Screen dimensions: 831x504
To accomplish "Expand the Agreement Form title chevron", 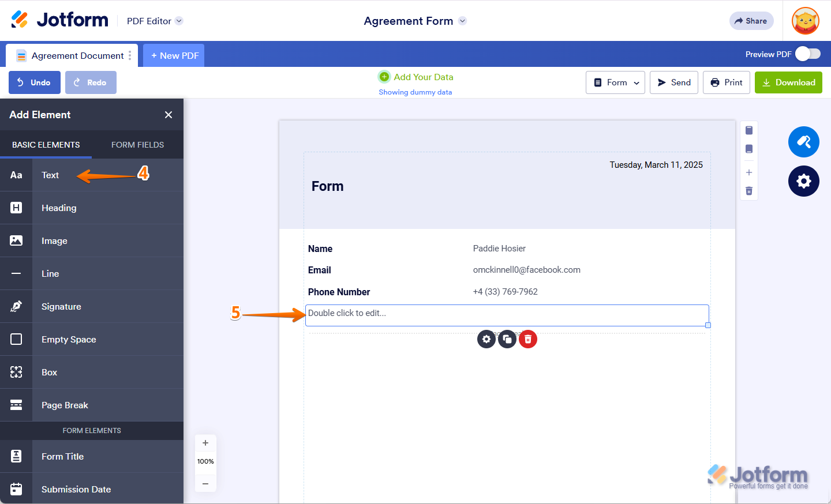I will pos(462,21).
